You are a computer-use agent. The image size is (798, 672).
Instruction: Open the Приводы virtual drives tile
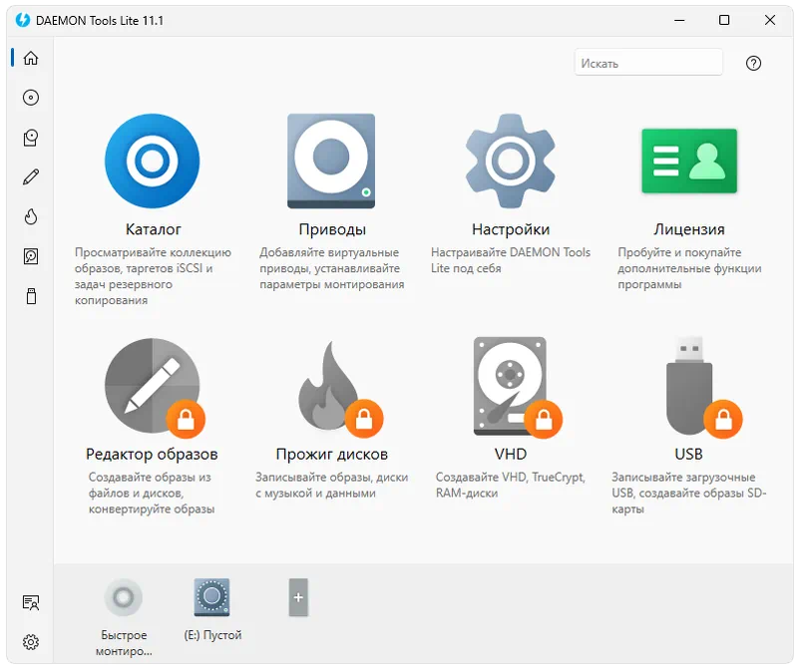(x=331, y=161)
